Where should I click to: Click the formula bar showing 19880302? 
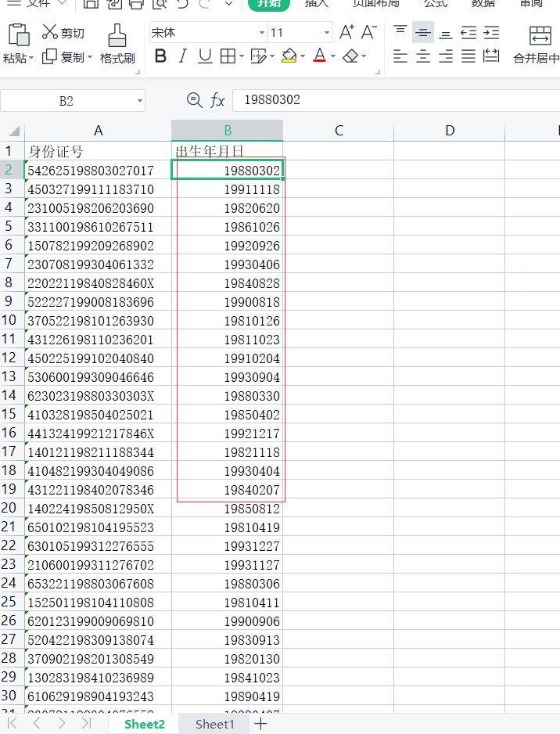391,100
